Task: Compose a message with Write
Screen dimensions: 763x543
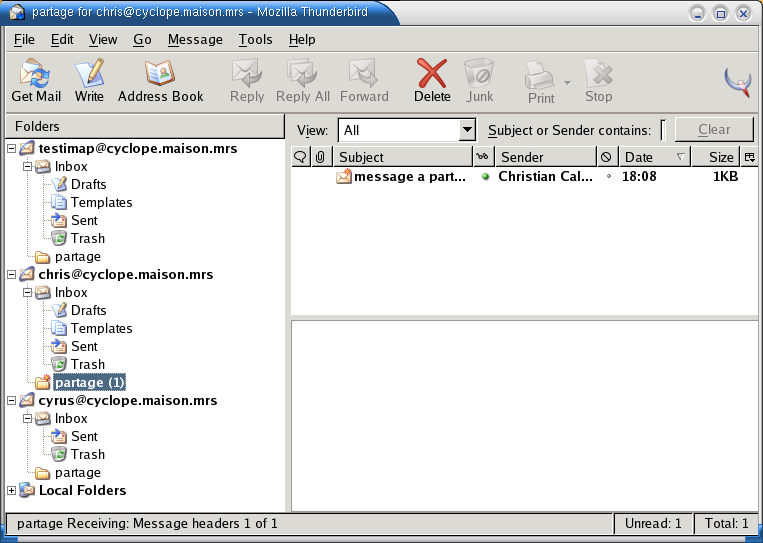Action: point(89,81)
